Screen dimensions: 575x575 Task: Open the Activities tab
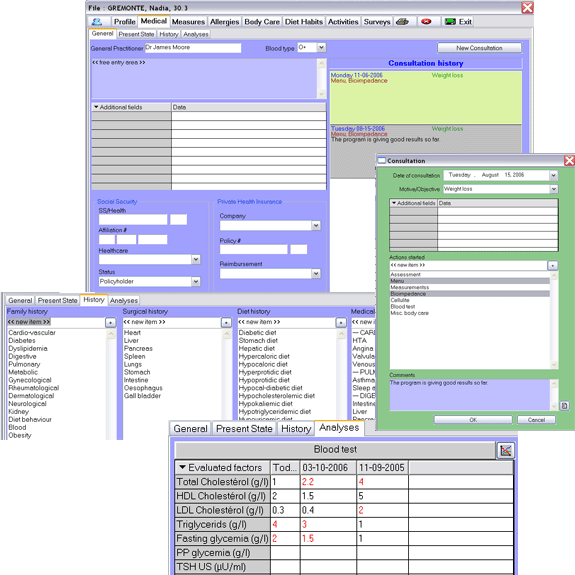pos(343,22)
